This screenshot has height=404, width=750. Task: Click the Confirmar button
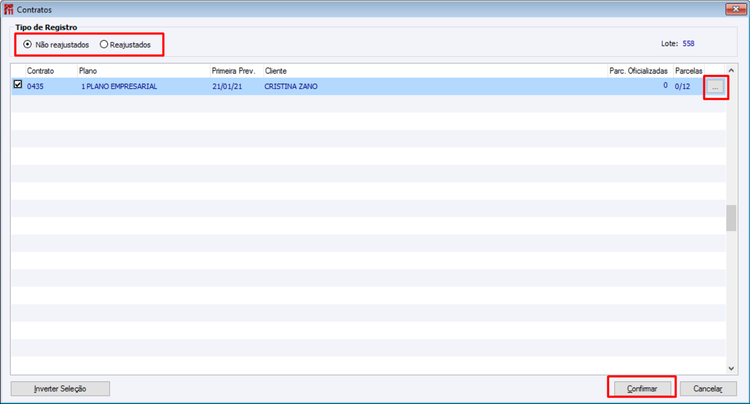pos(642,389)
